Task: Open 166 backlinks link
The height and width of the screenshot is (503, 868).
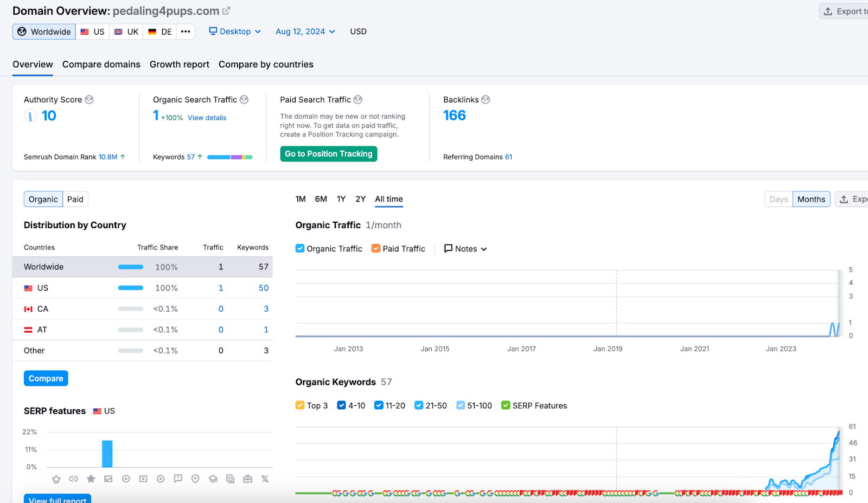Action: (455, 115)
